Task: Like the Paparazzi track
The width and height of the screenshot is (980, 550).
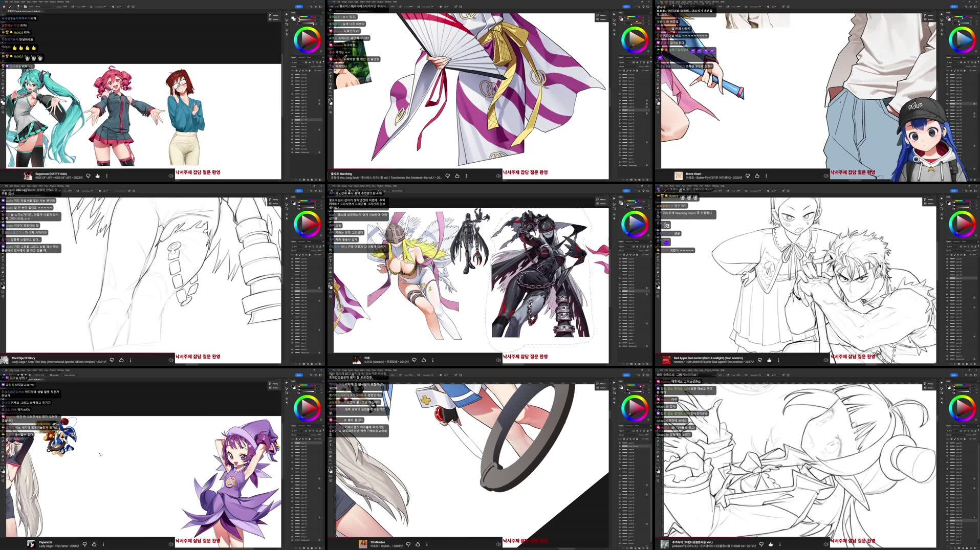Action: pyautogui.click(x=94, y=544)
